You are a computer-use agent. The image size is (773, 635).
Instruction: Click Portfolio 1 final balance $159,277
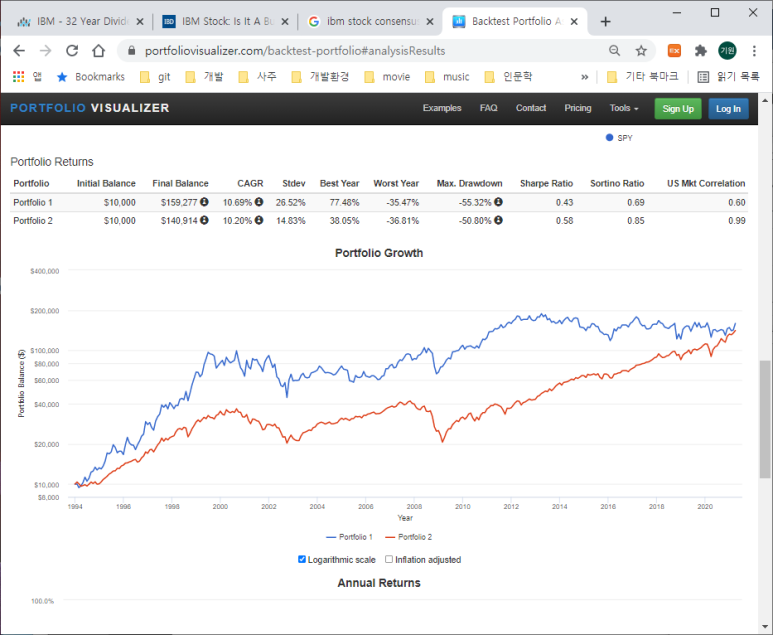[x=179, y=203]
